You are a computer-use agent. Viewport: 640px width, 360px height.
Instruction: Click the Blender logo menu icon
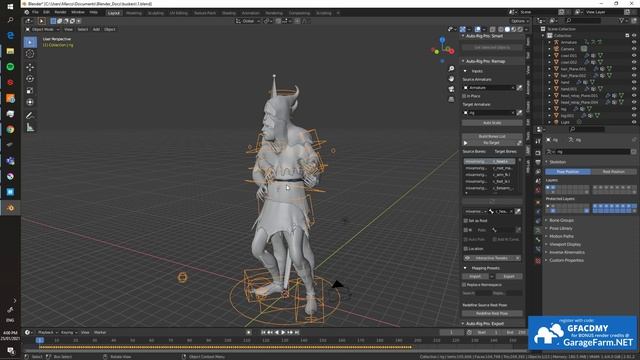click(27, 12)
